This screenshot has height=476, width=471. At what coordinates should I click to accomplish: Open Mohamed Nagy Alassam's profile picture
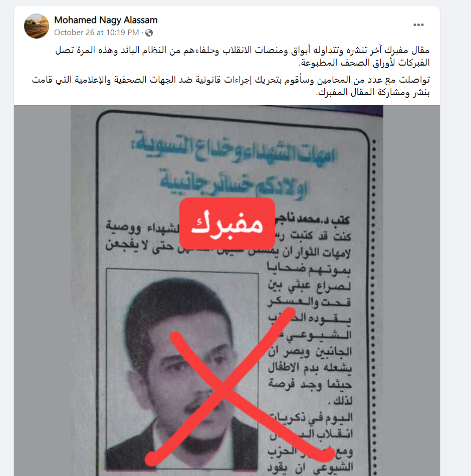(37, 26)
